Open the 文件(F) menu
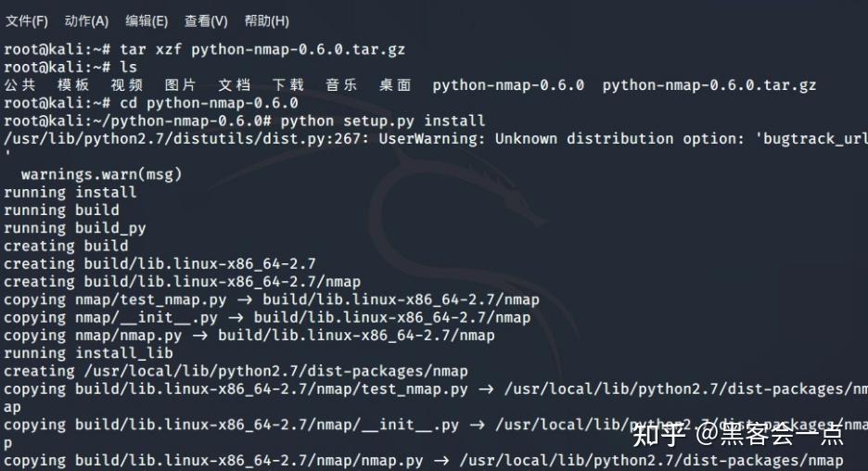868x471 pixels. [x=27, y=21]
